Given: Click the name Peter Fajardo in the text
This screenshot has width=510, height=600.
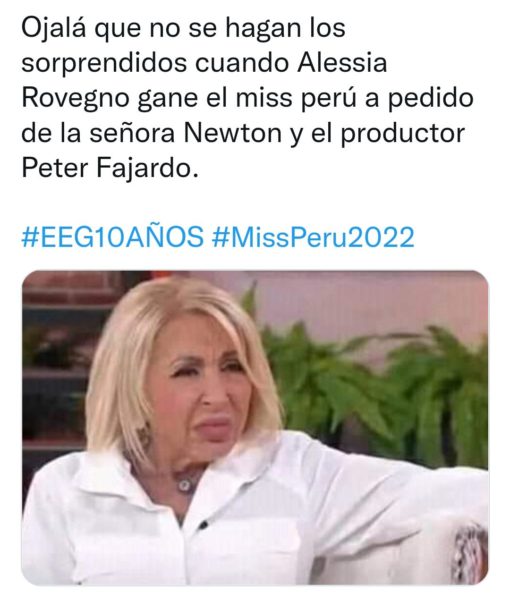Looking at the screenshot, I should [110, 168].
